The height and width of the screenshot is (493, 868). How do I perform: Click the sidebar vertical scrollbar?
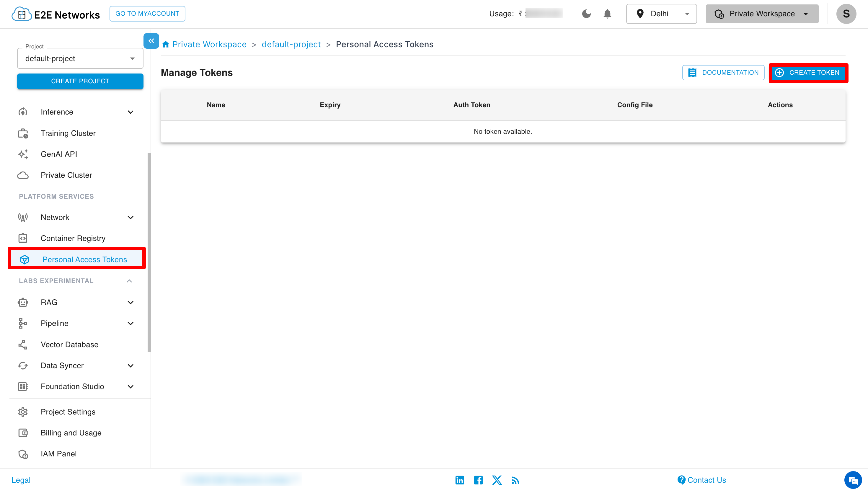coord(149,252)
